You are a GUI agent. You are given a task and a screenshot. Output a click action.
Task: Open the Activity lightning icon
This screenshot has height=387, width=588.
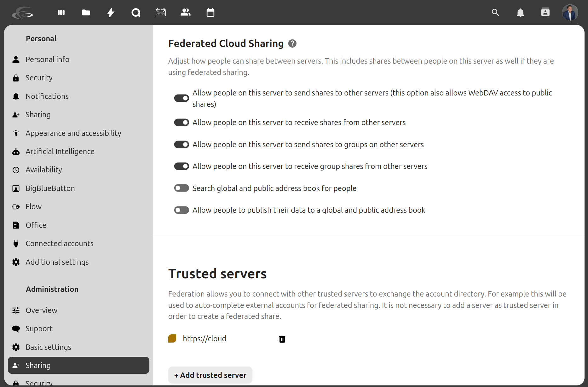[x=111, y=13]
